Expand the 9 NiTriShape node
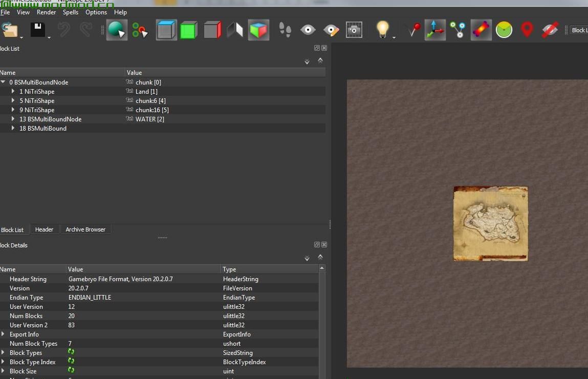 13,110
